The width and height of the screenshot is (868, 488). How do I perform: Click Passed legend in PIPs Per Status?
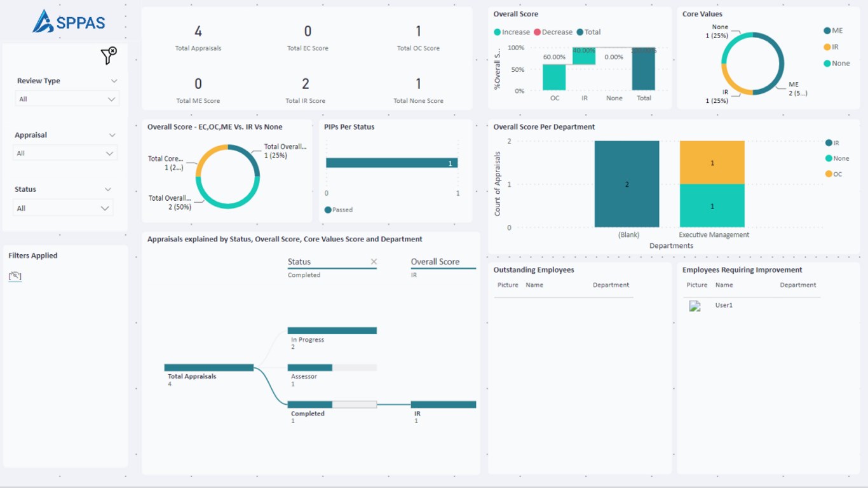tap(339, 210)
